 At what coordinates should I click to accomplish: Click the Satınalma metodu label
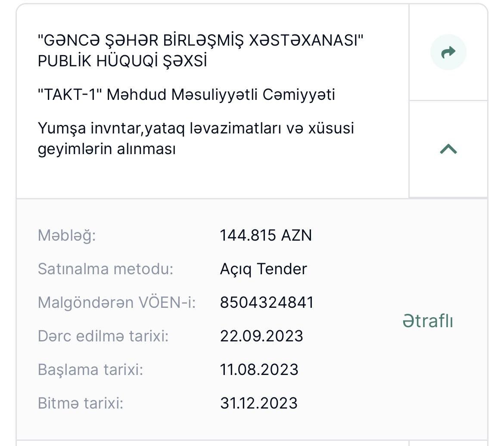click(106, 269)
